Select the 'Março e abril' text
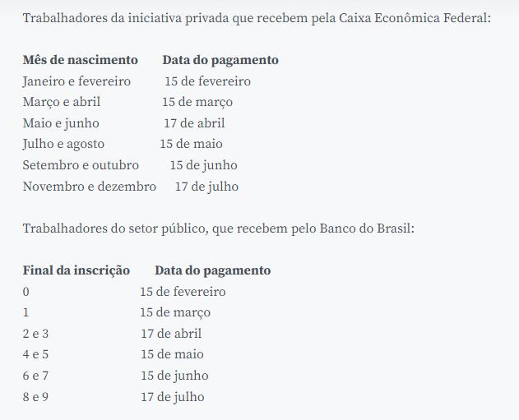This screenshot has height=420, width=519. point(62,102)
